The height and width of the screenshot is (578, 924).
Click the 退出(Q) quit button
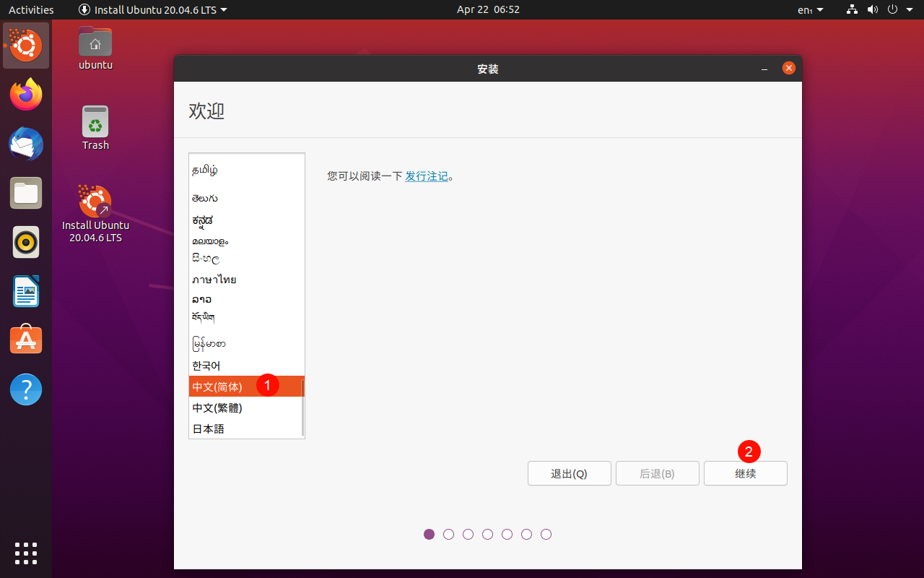[x=570, y=473]
